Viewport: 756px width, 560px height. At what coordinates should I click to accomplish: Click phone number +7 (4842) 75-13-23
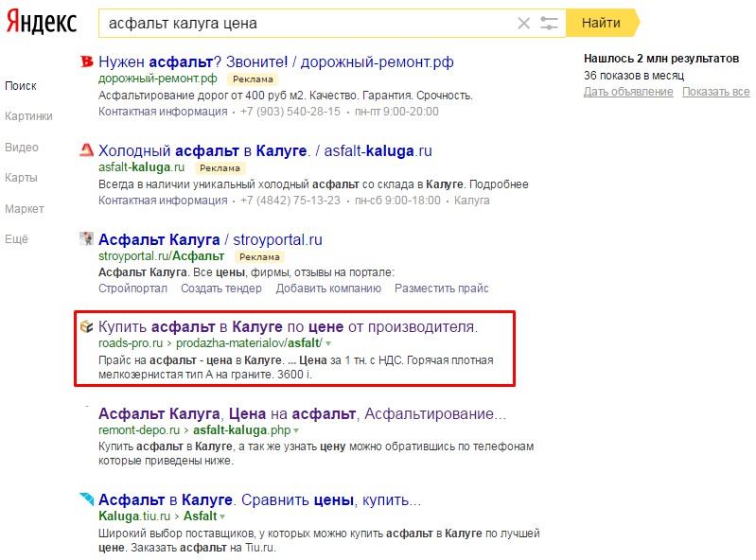pyautogui.click(x=290, y=200)
